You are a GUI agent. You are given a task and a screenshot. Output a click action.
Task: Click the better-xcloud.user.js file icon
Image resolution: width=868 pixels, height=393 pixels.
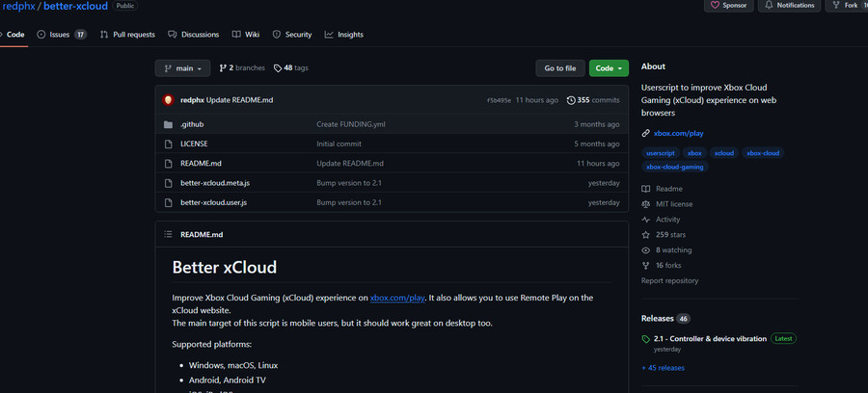point(168,202)
